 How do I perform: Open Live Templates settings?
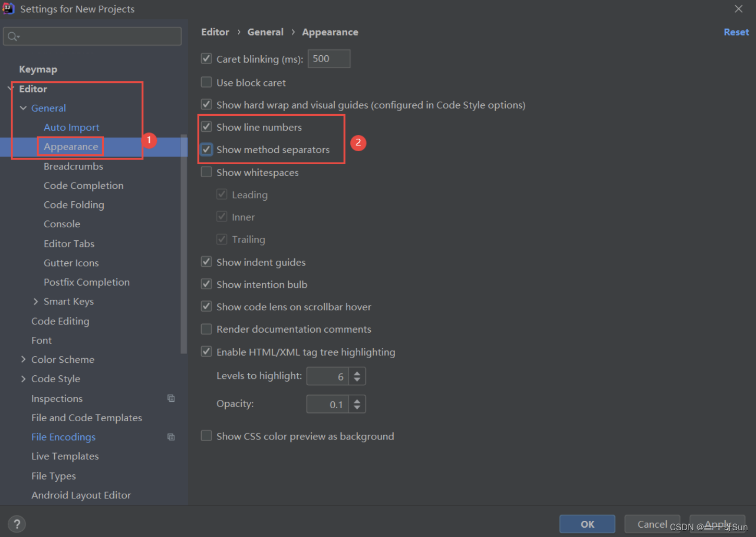coord(65,456)
